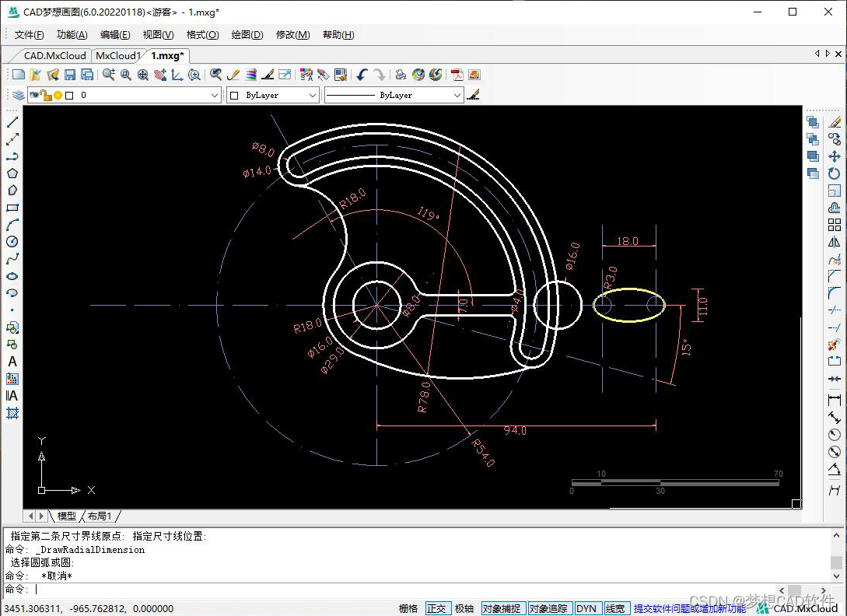Select the Polygon drawing tool
Viewport: 847px width, 616px height.
[x=12, y=173]
